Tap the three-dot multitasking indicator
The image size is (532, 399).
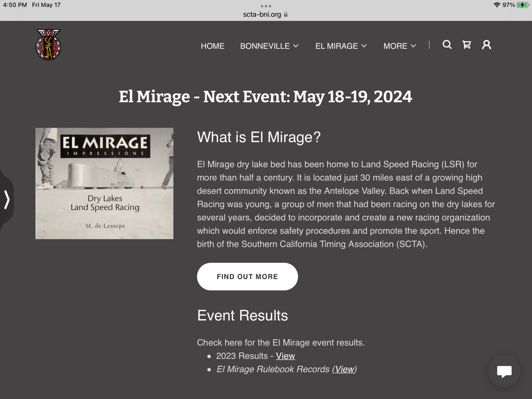pos(266,6)
